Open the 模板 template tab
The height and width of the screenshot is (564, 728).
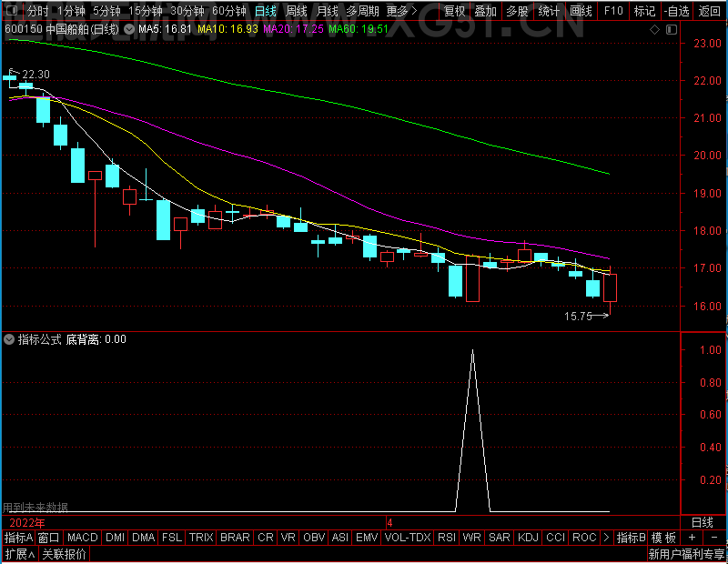click(x=663, y=538)
